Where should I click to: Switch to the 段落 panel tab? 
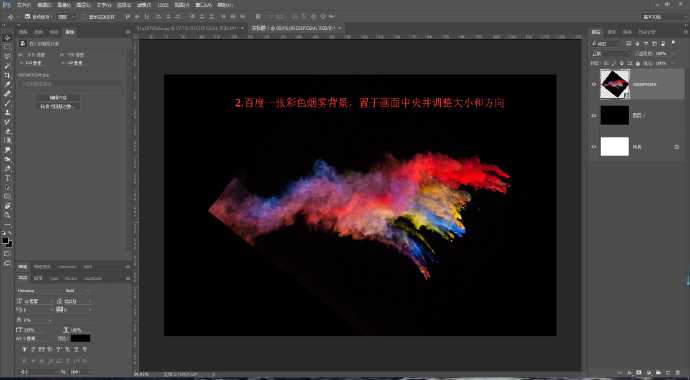click(39, 278)
